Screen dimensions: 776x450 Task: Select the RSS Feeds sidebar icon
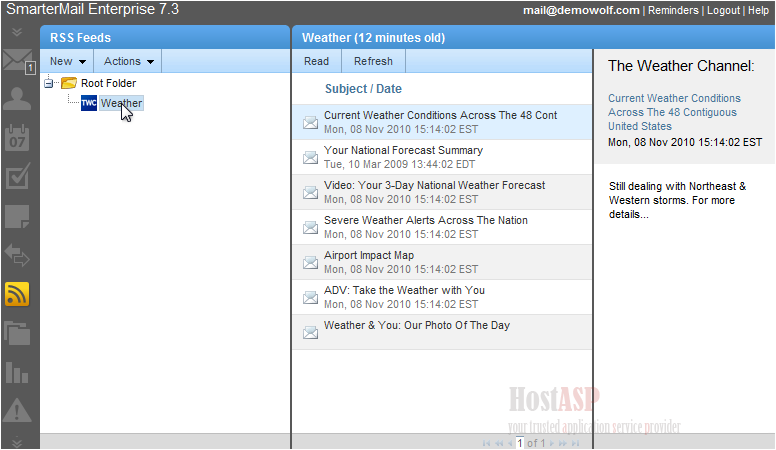[x=17, y=294]
